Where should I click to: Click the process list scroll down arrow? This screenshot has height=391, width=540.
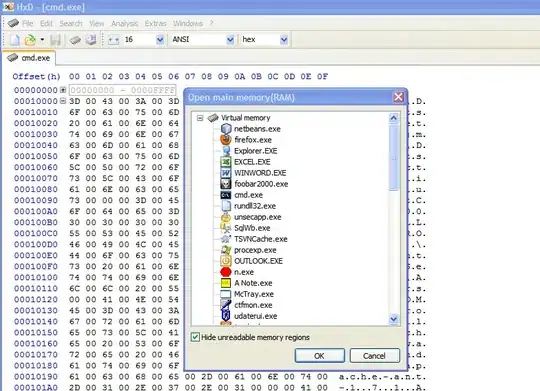[393, 319]
